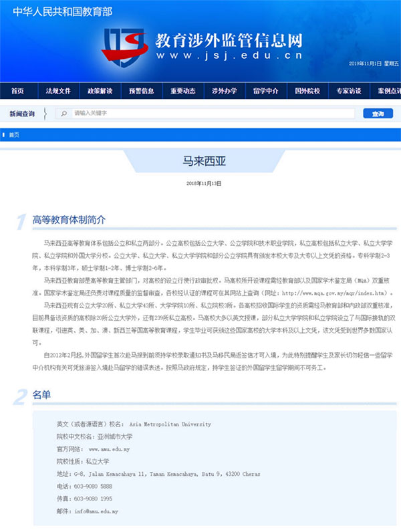
Task: Open the 法规文件 menu item
Action: [58, 91]
